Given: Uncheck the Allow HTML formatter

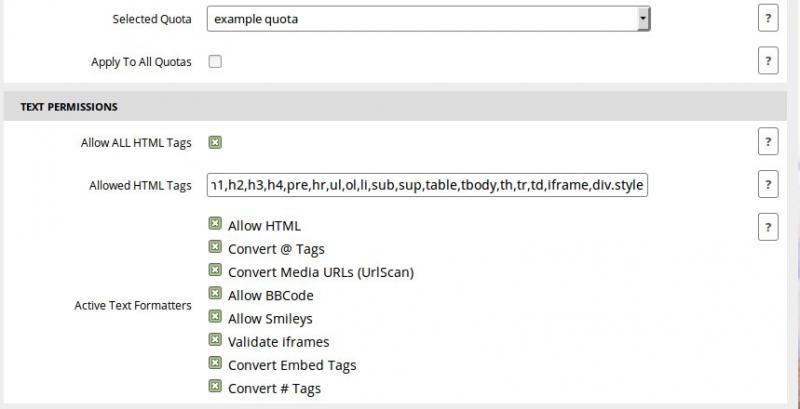Looking at the screenshot, I should click(215, 225).
